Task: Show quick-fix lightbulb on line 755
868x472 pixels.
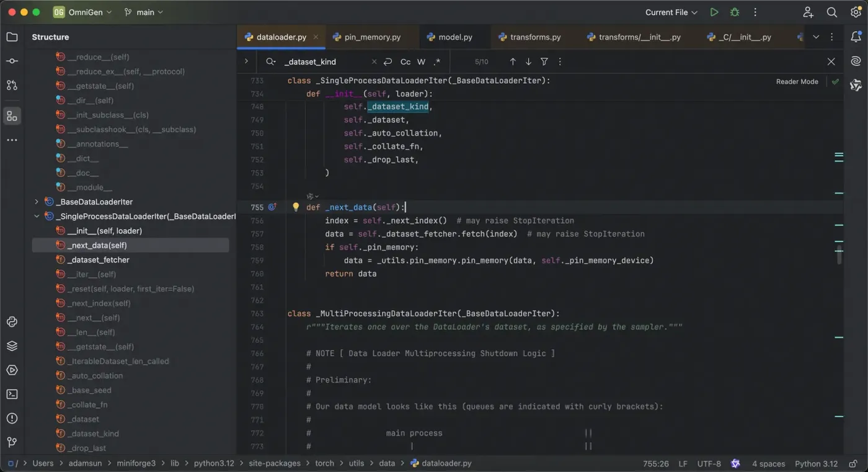Action: click(296, 207)
